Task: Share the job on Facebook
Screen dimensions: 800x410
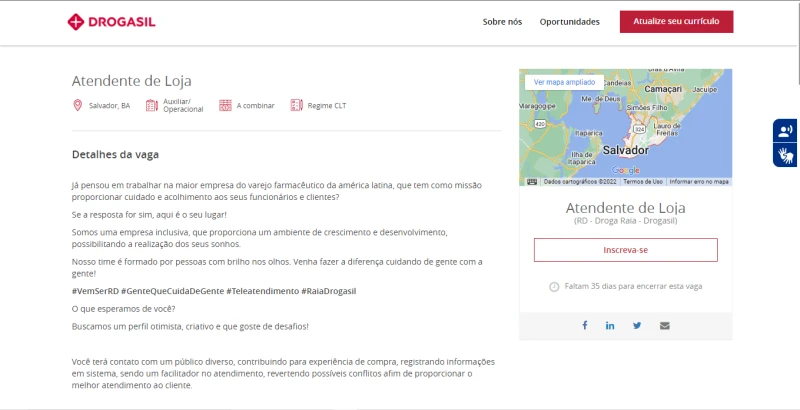Action: [x=585, y=325]
